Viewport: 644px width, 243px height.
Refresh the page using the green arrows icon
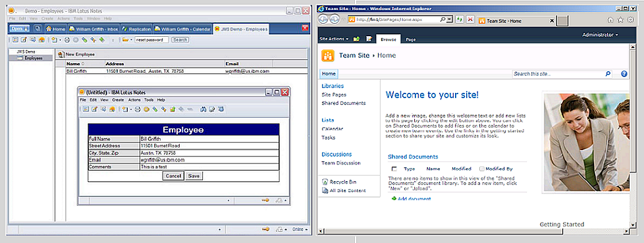click(x=460, y=19)
